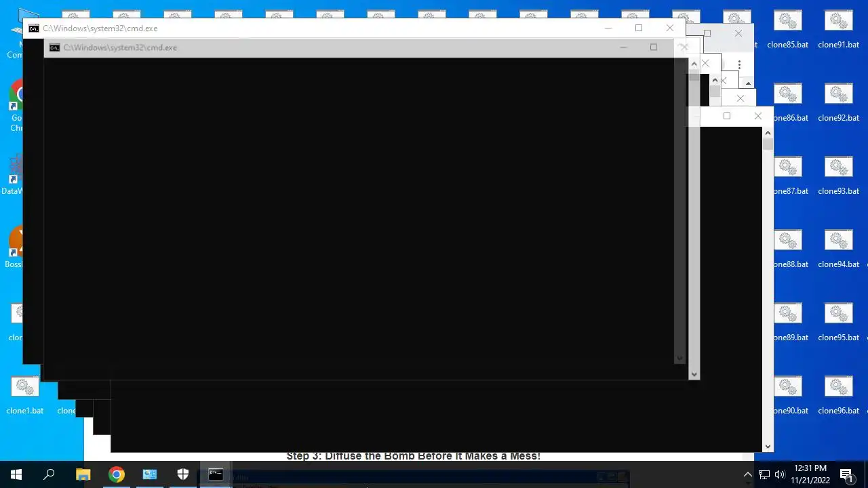Viewport: 868px width, 488px height.
Task: Click rearmost cmd window's scroll up arrow
Action: click(x=768, y=133)
